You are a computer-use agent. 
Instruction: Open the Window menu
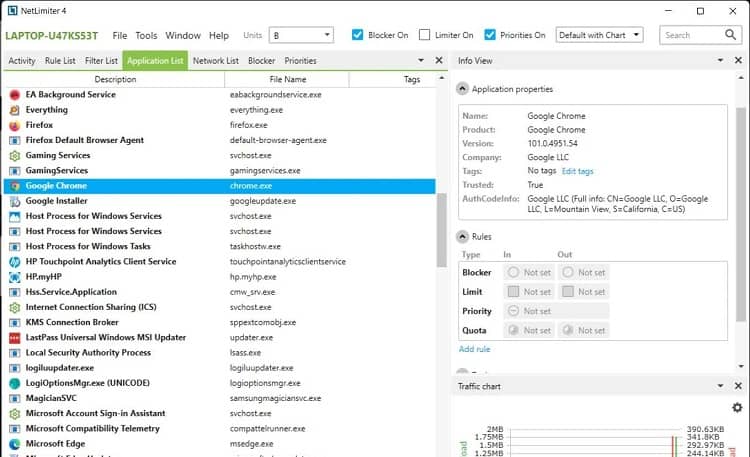[x=183, y=35]
